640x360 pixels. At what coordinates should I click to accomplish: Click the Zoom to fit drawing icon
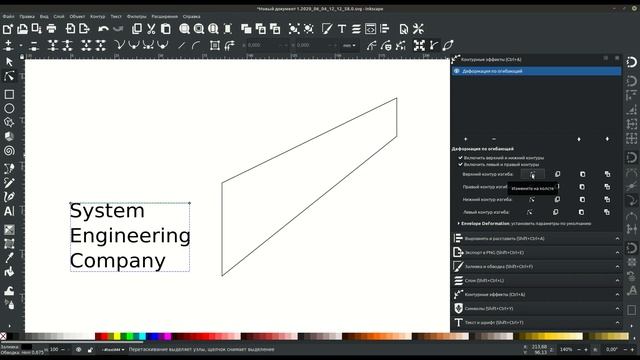coord(199,29)
